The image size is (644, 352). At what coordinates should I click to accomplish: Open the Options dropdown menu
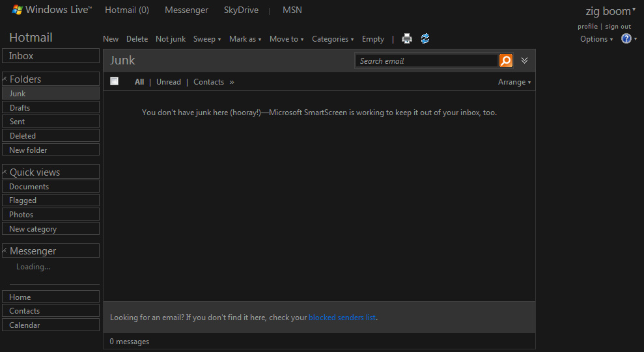pyautogui.click(x=596, y=39)
